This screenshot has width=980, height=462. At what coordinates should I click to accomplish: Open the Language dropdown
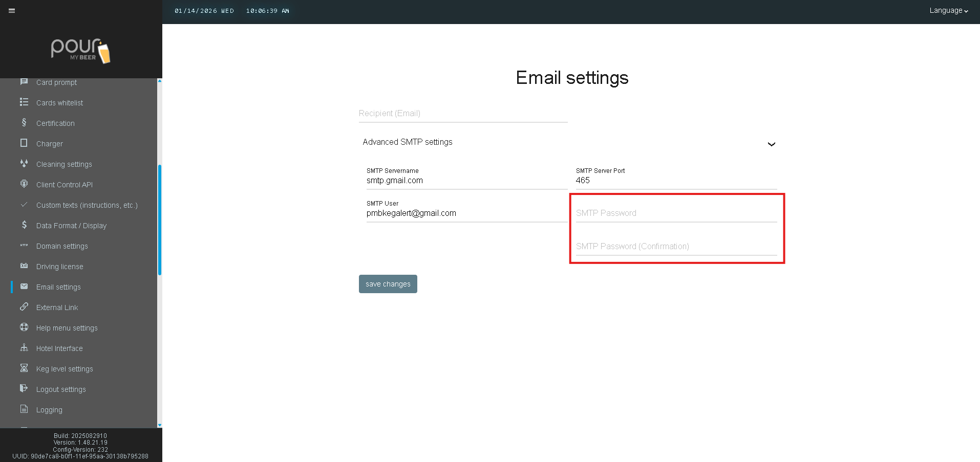(948, 11)
